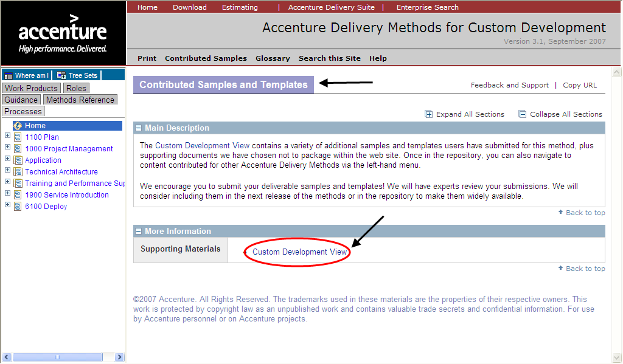Screen dimensions: 623x364
Task: Open 6100 Deploy in the tree
Action: (x=46, y=207)
